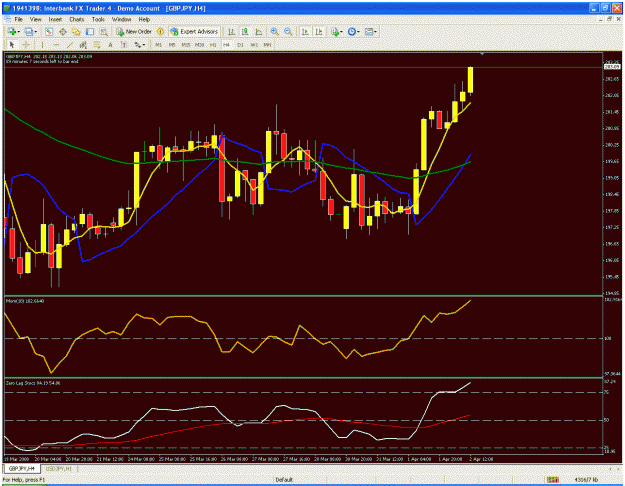Screen dimensions: 625x486
Task: Switch to candlestick chart display
Action: coord(245,31)
